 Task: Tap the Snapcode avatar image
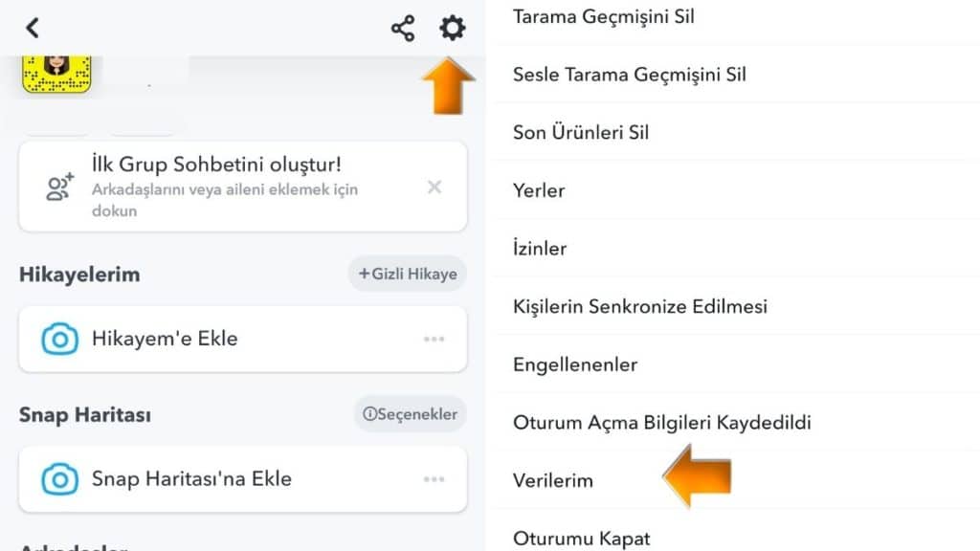click(56, 75)
